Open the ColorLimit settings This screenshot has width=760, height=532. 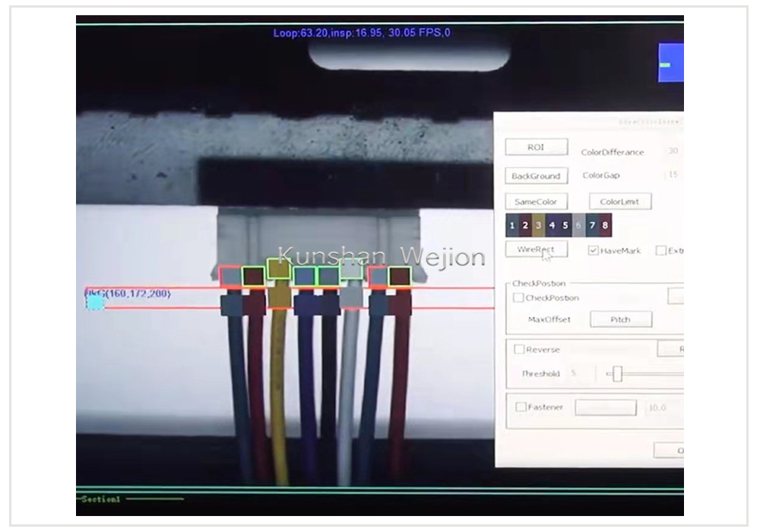(619, 201)
